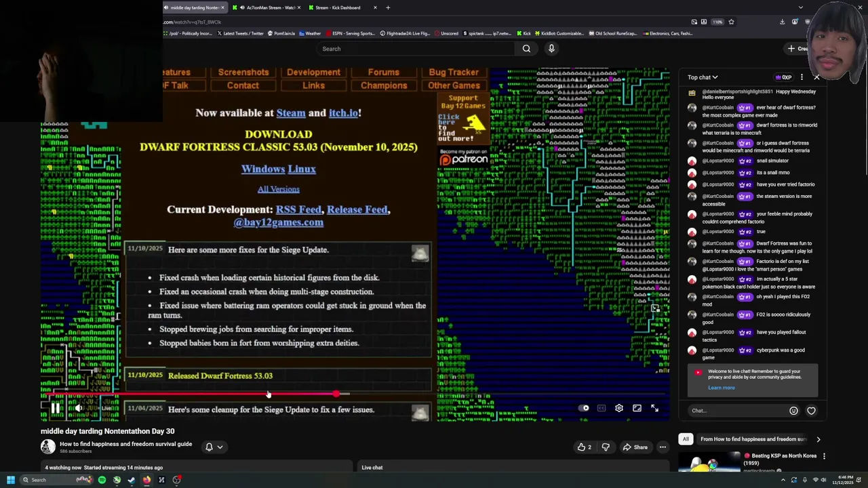Close the middle day tarding tab
The height and width of the screenshot is (488, 868).
tap(222, 7)
